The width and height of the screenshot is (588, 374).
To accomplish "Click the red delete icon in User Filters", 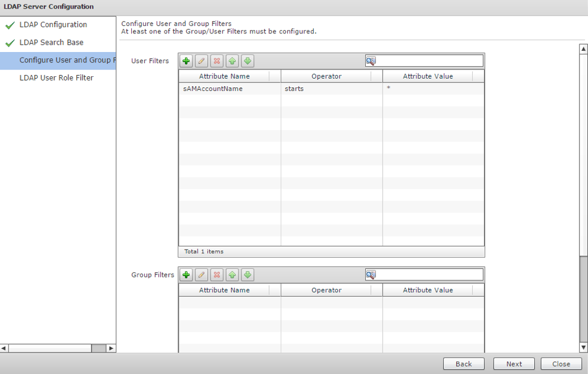I will point(217,61).
